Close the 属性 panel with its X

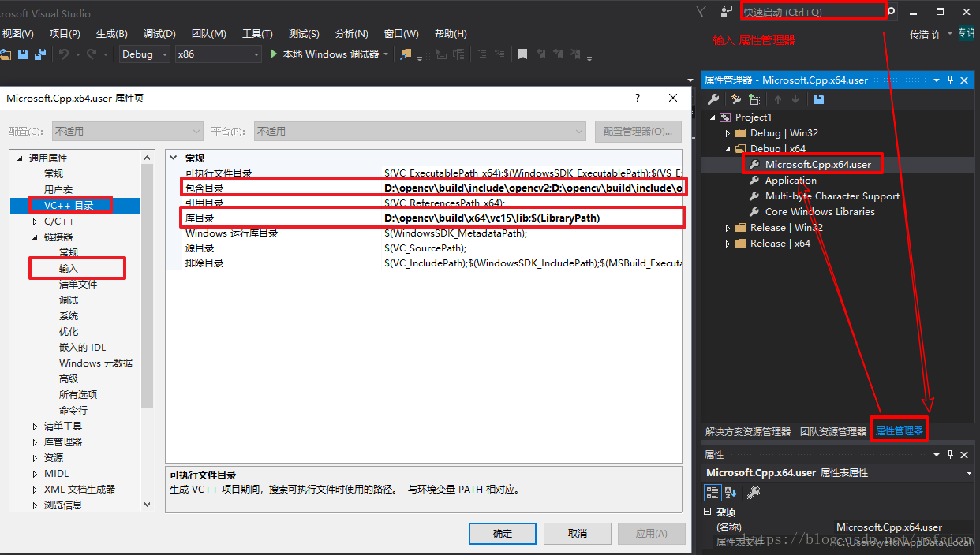(x=964, y=455)
